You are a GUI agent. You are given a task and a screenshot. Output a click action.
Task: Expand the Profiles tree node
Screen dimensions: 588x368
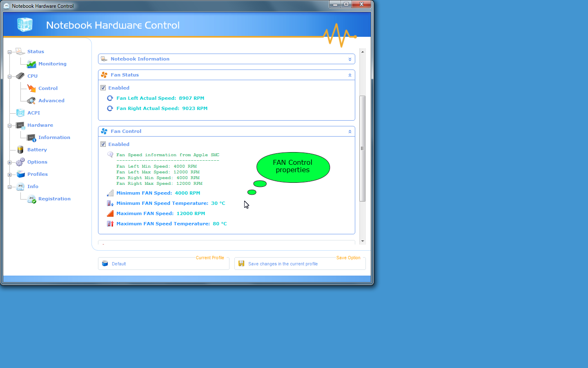point(9,175)
